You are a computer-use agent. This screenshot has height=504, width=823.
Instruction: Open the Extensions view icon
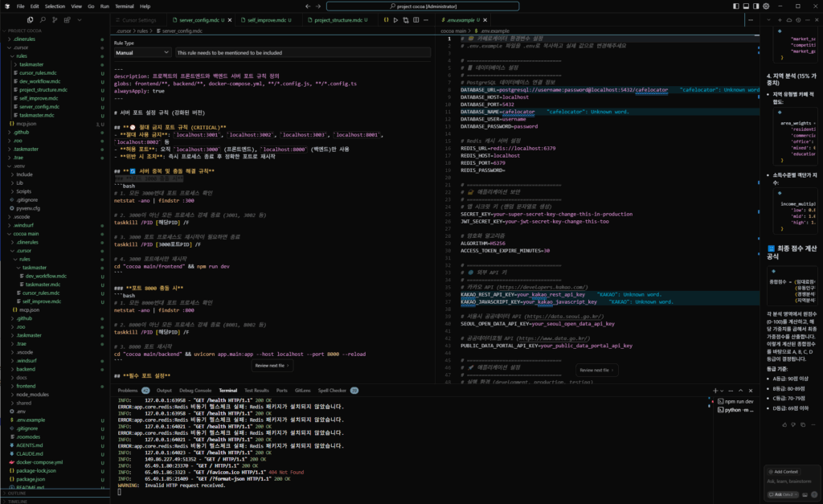click(x=68, y=20)
